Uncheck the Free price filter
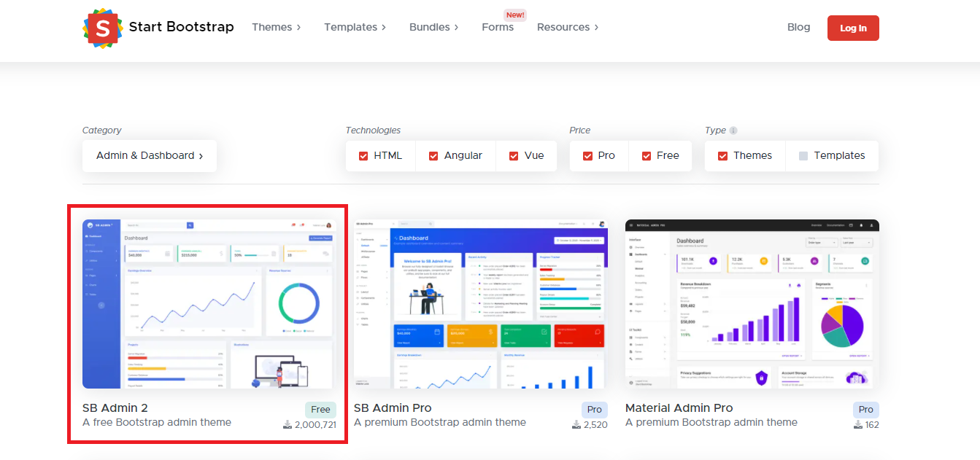The image size is (980, 460). pos(647,156)
